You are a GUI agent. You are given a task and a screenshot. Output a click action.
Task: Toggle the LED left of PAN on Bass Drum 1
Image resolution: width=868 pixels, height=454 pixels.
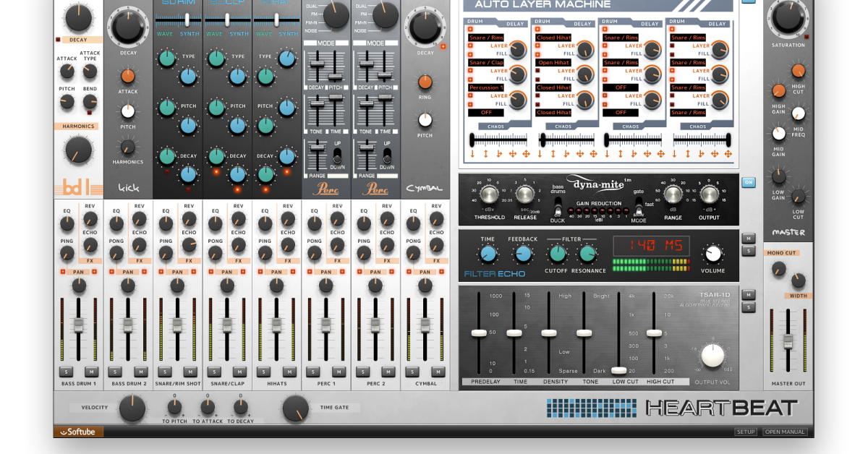63,272
